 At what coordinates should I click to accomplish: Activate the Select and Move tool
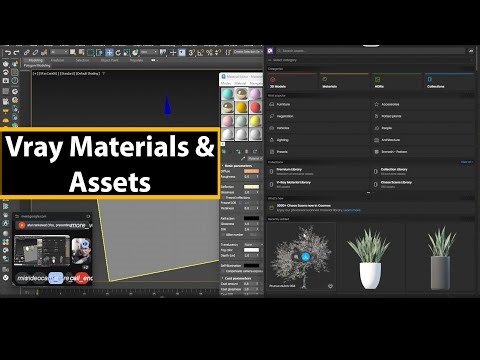coord(109,52)
